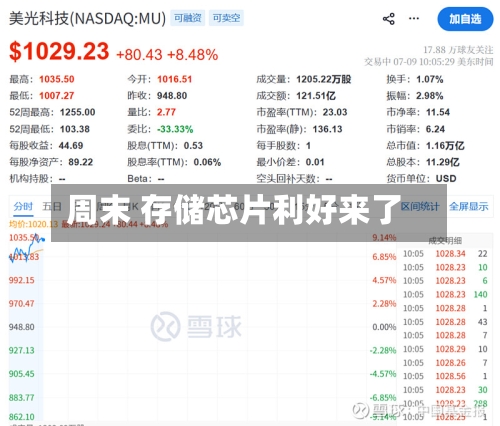Click the 905.45 price axis label

pyautogui.click(x=22, y=374)
